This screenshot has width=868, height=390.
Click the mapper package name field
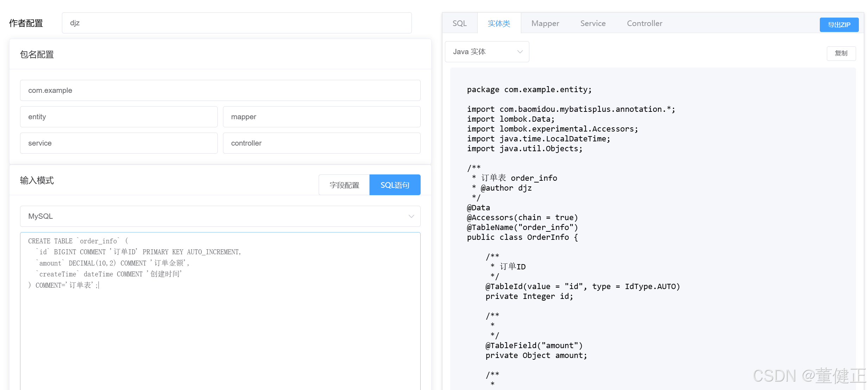tap(321, 117)
